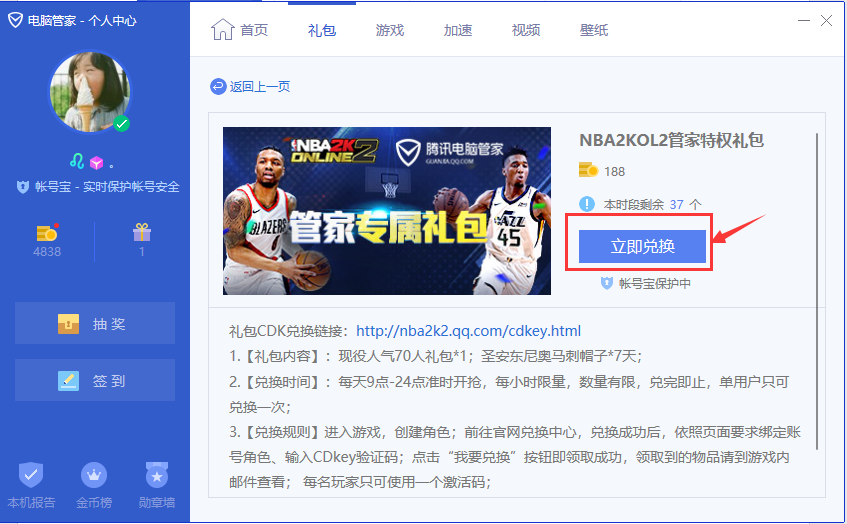Click the 电脑管家 shield logo icon
Image resolution: width=847 pixels, height=524 pixels.
[15, 21]
